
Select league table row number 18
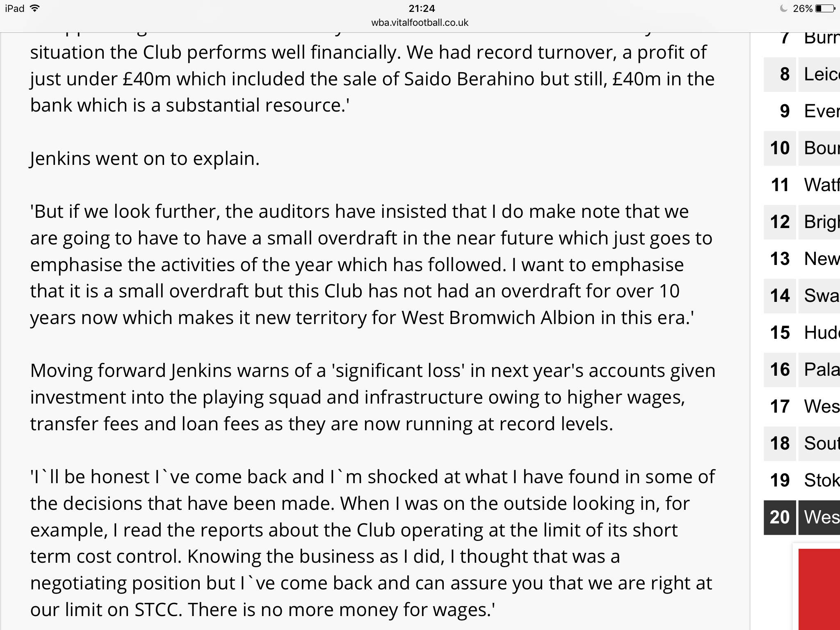(802, 443)
